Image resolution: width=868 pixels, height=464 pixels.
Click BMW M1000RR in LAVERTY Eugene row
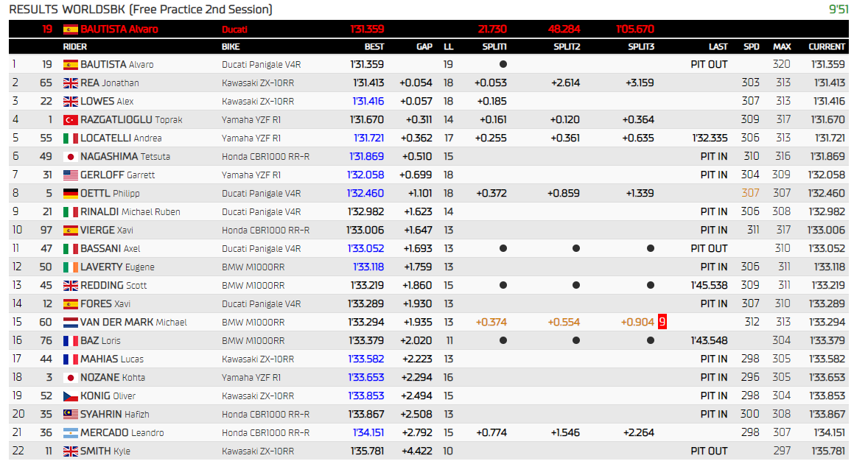(x=253, y=267)
